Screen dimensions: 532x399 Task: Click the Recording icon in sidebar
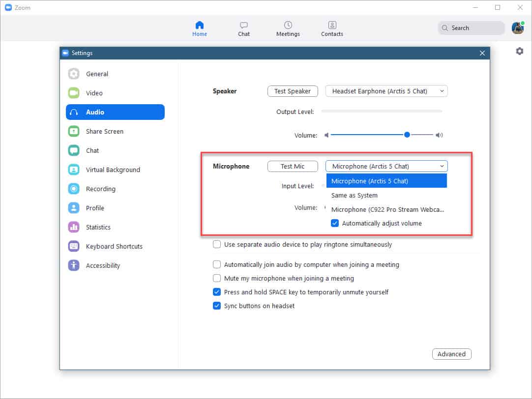[x=74, y=189]
